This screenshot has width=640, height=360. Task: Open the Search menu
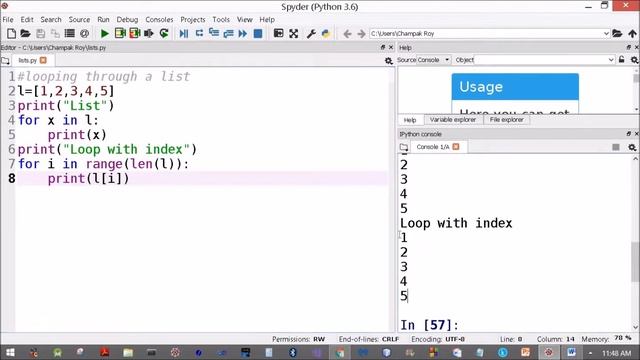click(x=51, y=19)
